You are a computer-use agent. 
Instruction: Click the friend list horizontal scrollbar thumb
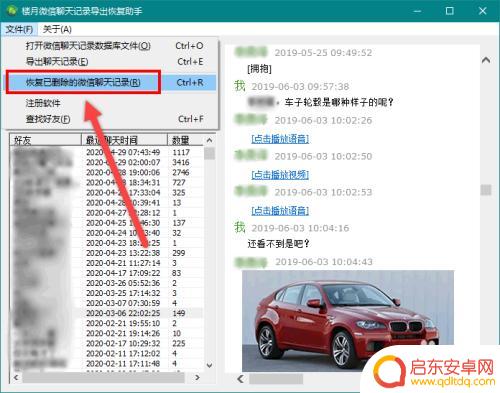pyautogui.click(x=103, y=377)
